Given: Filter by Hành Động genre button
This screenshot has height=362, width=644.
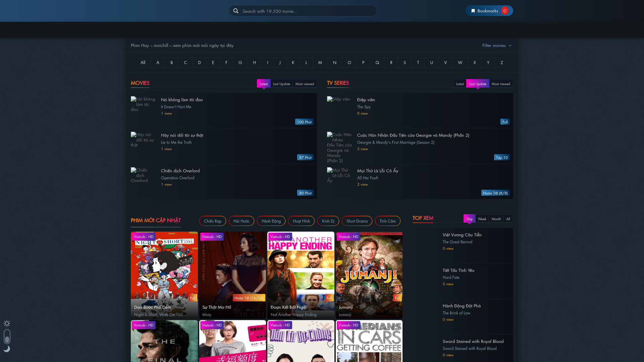Looking at the screenshot, I should [x=271, y=221].
